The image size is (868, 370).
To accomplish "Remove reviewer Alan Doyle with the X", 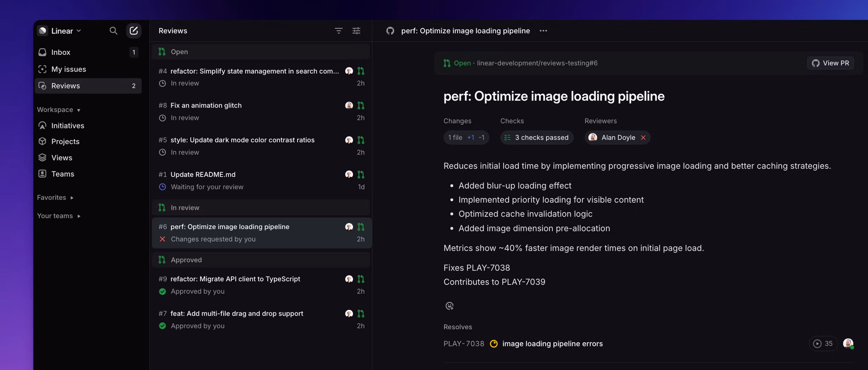I will click(643, 137).
